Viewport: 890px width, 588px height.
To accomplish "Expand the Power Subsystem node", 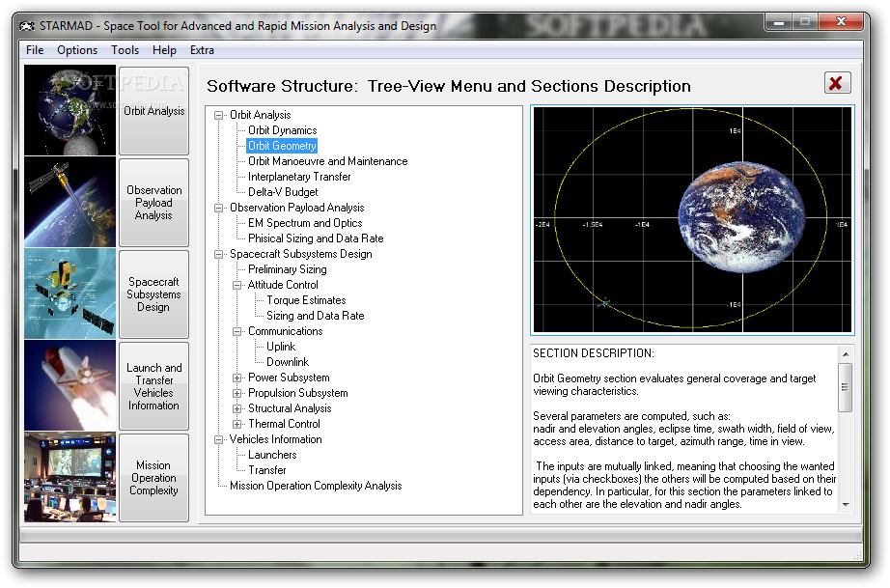I will (236, 378).
